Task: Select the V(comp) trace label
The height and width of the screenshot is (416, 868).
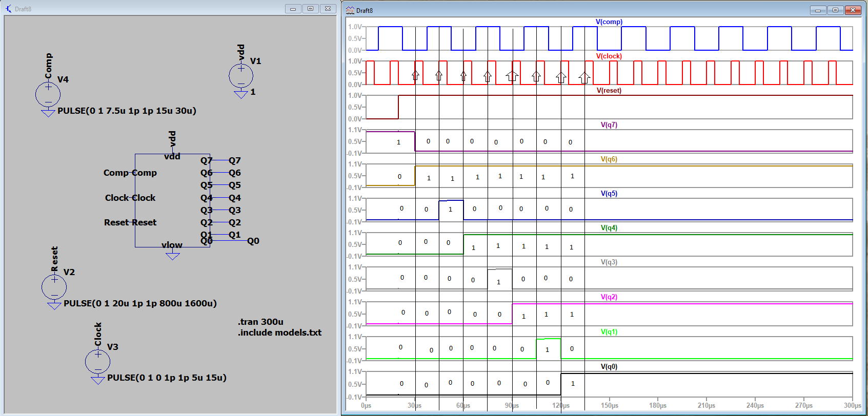Action: (x=609, y=22)
